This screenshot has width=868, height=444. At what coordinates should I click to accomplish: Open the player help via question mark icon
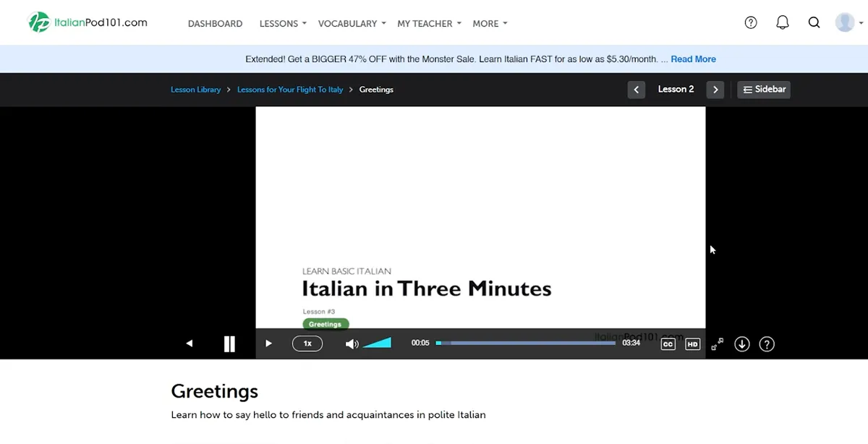pos(766,343)
